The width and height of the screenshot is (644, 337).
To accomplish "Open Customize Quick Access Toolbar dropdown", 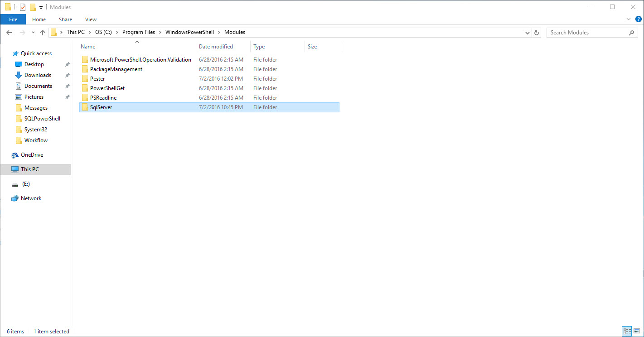I will point(41,7).
